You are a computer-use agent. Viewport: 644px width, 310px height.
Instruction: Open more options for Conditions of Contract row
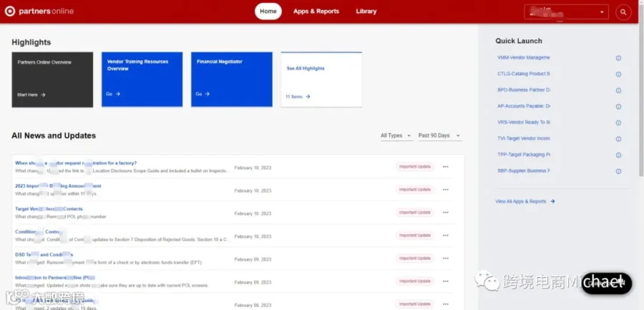(446, 235)
